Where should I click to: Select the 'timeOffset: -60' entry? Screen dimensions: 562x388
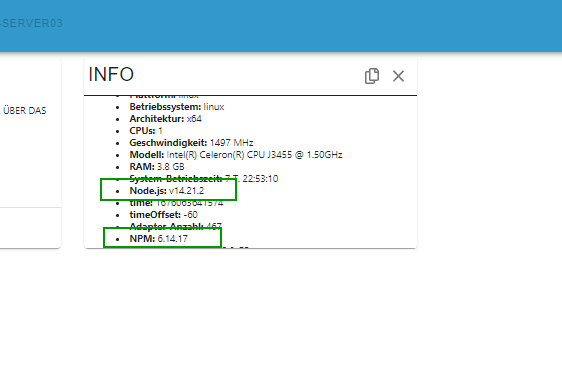point(163,215)
